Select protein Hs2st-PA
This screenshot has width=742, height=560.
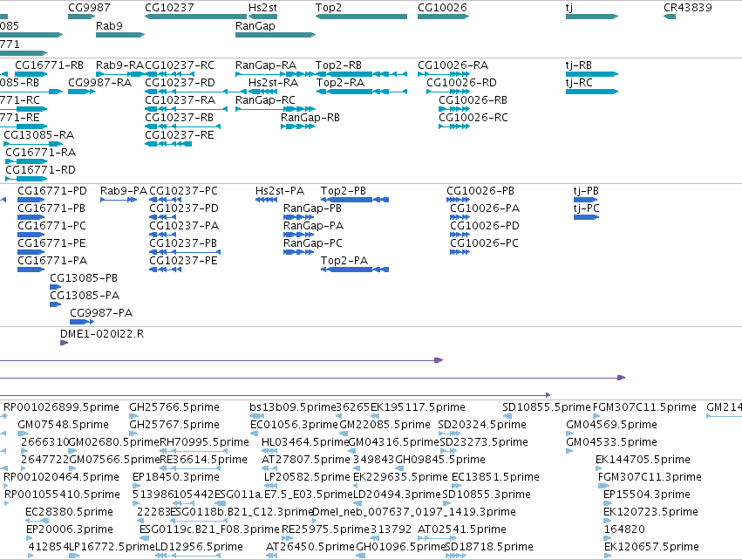[x=280, y=191]
